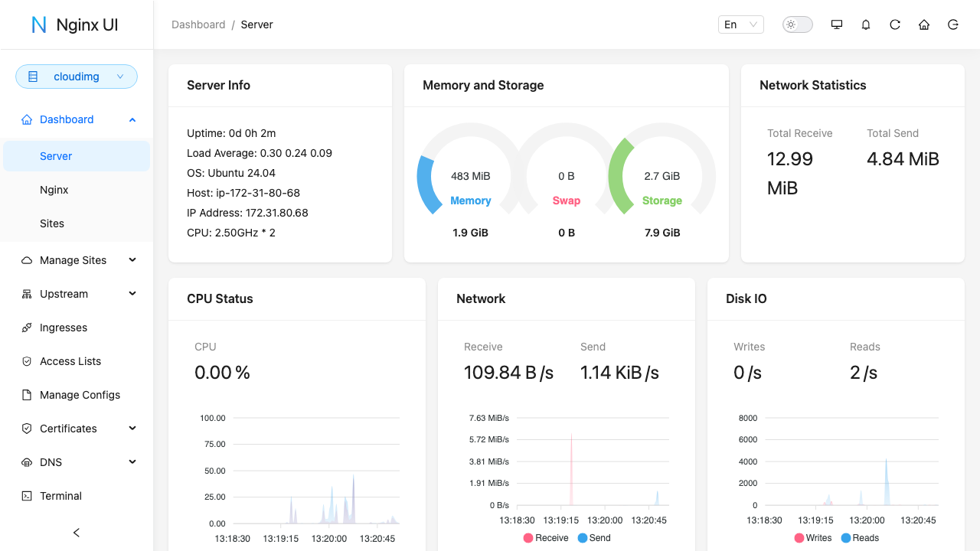980x551 pixels.
Task: Click the reload icon in the header
Action: point(895,24)
